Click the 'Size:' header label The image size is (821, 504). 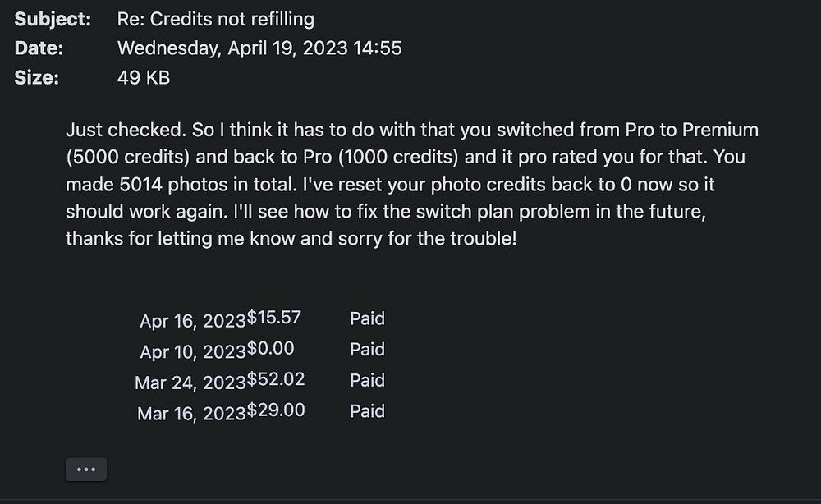(36, 78)
